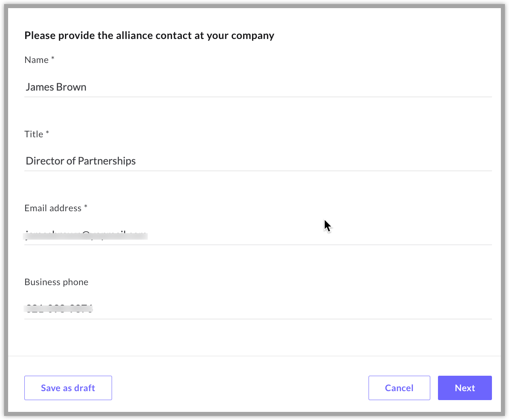The width and height of the screenshot is (509, 420).
Task: Place cursor on 'James Brown' text
Action: 56,87
